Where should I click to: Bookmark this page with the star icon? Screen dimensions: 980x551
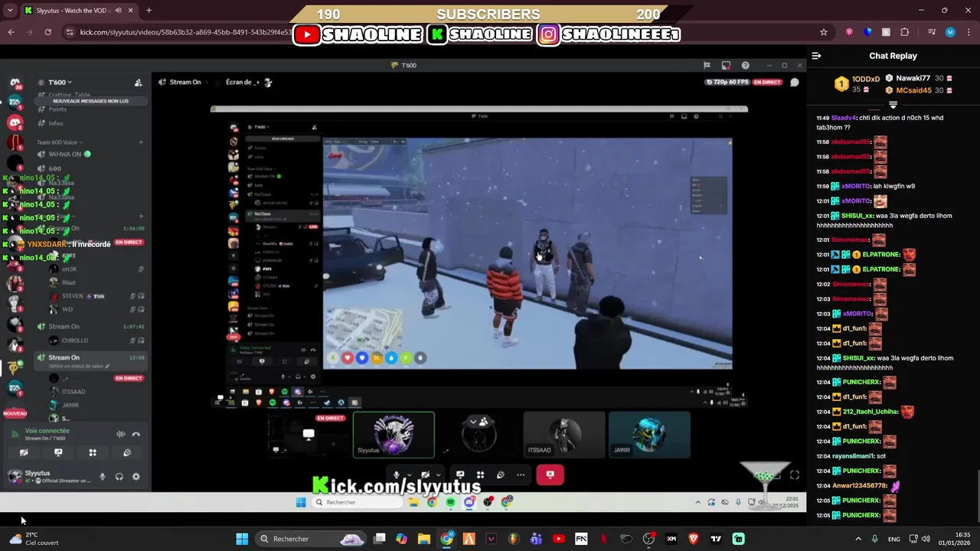tap(824, 32)
